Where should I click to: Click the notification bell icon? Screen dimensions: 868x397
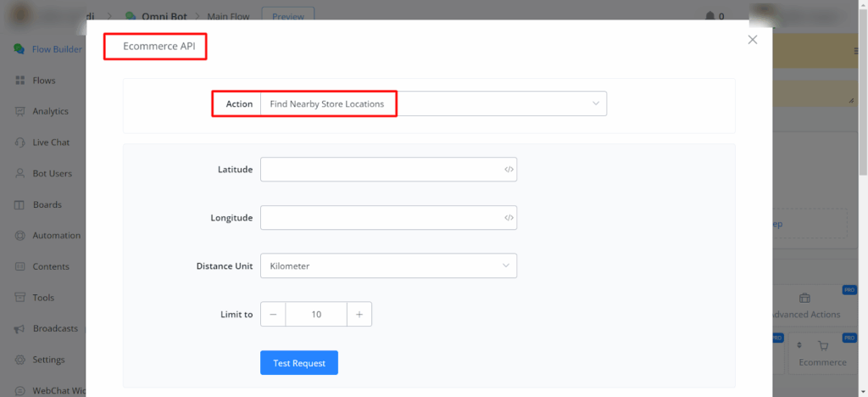pyautogui.click(x=709, y=16)
